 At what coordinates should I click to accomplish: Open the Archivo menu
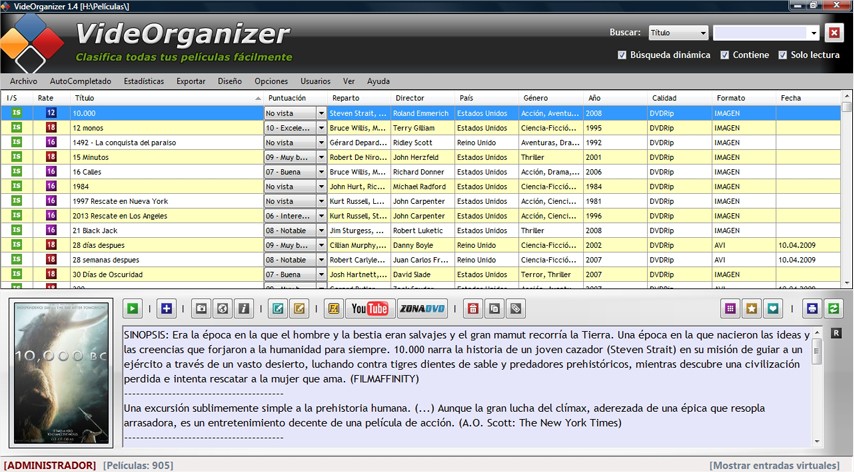tap(23, 81)
